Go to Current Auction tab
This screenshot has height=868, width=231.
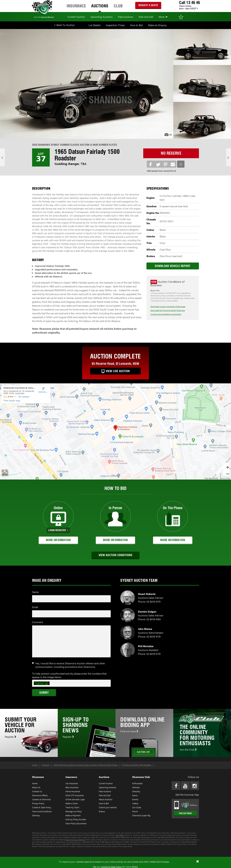(x=76, y=17)
